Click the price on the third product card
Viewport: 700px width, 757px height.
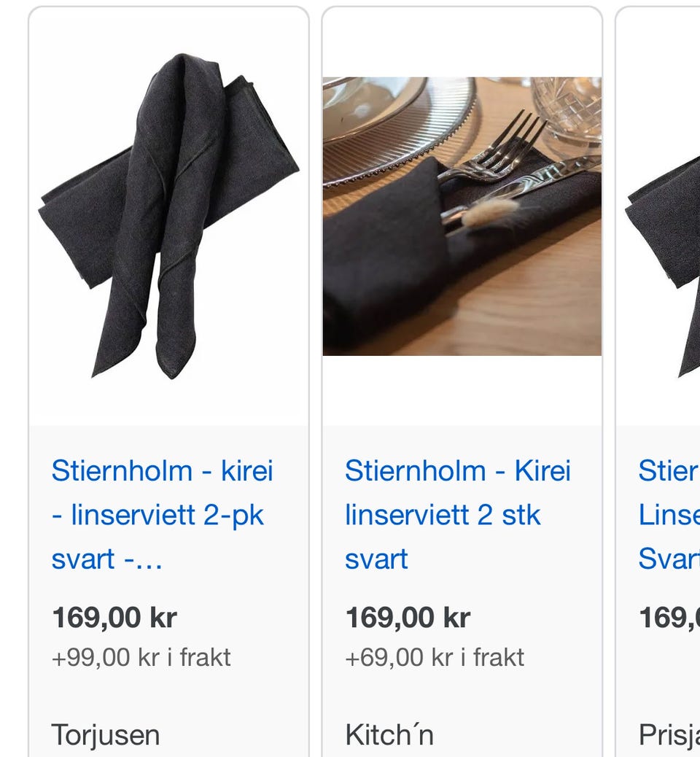[x=669, y=618]
